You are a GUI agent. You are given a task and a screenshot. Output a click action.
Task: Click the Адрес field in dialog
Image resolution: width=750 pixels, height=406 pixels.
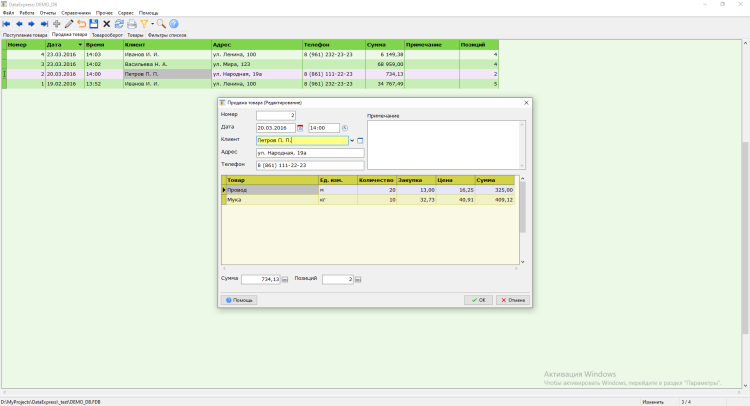coord(310,153)
